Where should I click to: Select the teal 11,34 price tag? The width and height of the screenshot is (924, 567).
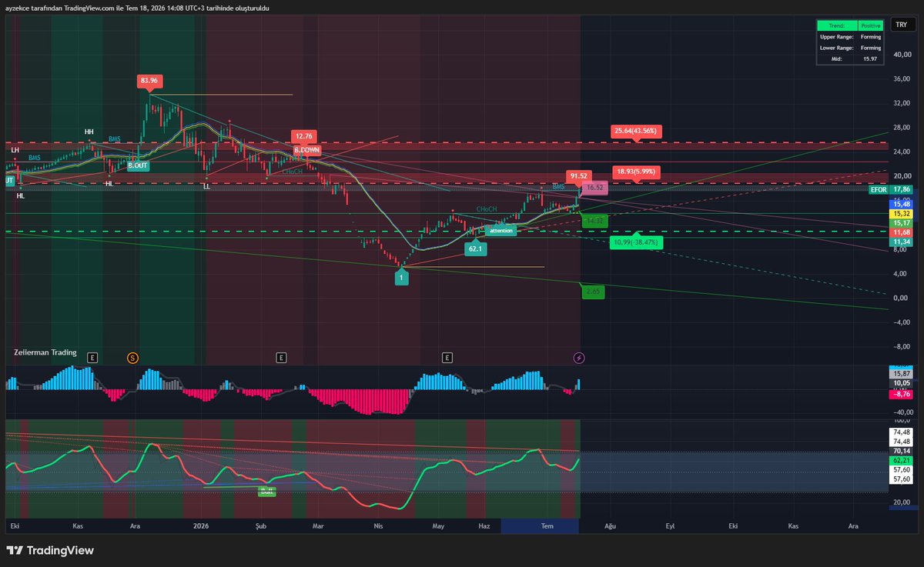point(902,242)
